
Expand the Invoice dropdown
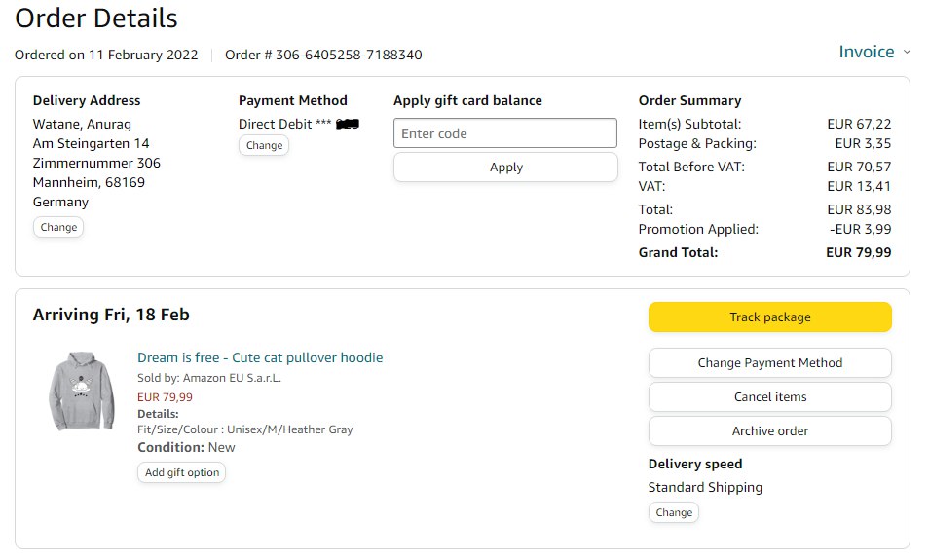873,52
